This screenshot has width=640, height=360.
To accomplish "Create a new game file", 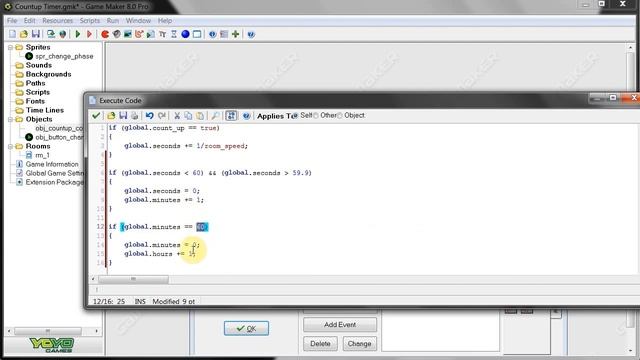I will [12, 34].
